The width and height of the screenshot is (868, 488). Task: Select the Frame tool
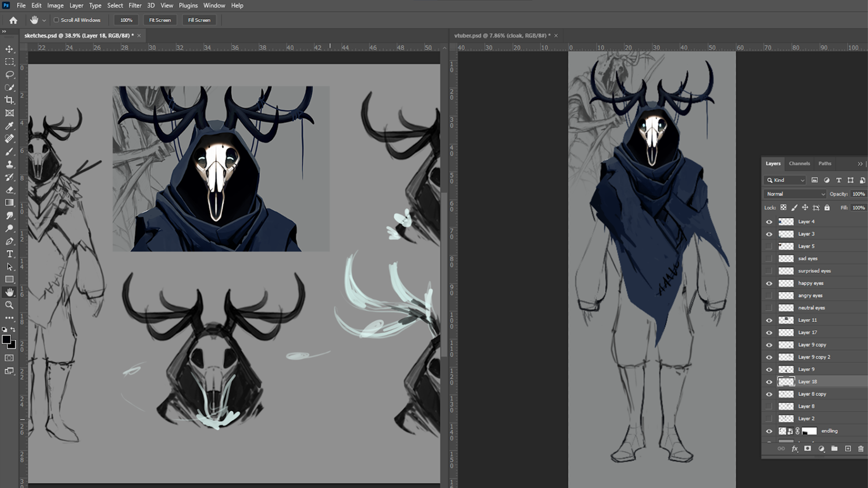(x=9, y=113)
